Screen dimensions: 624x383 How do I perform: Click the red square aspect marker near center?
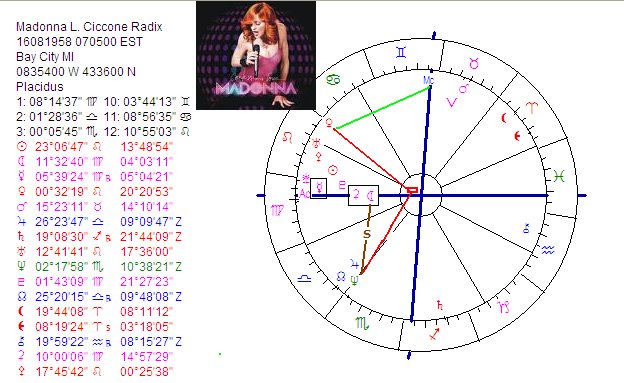coord(412,190)
